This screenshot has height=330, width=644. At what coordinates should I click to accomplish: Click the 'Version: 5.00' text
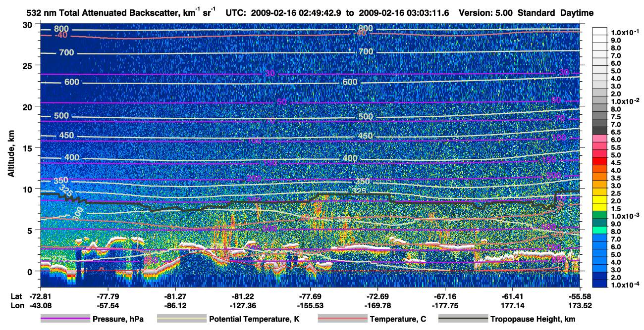485,13
